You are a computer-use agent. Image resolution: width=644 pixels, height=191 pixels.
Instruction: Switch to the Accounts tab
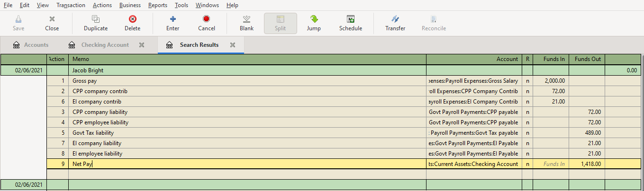coord(36,45)
